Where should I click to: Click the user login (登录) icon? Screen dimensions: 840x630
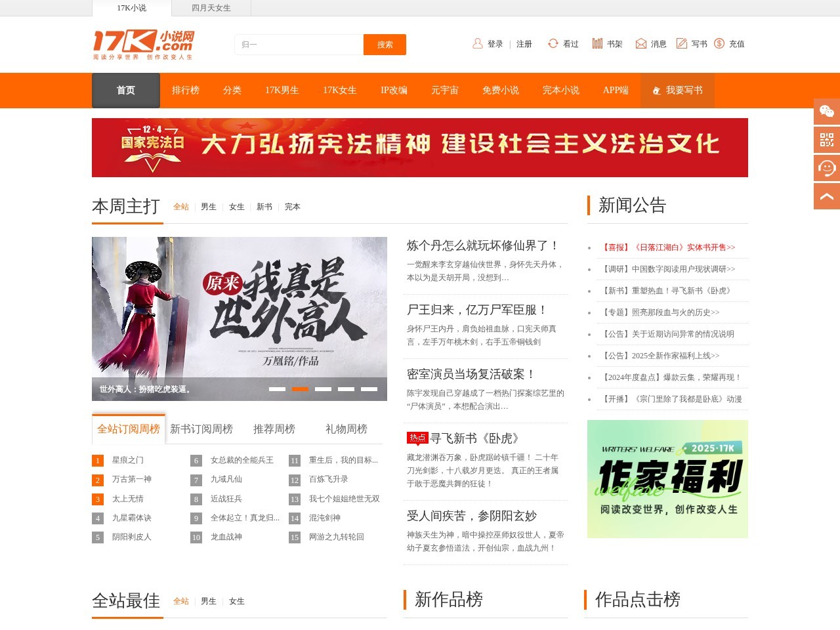pyautogui.click(x=478, y=44)
